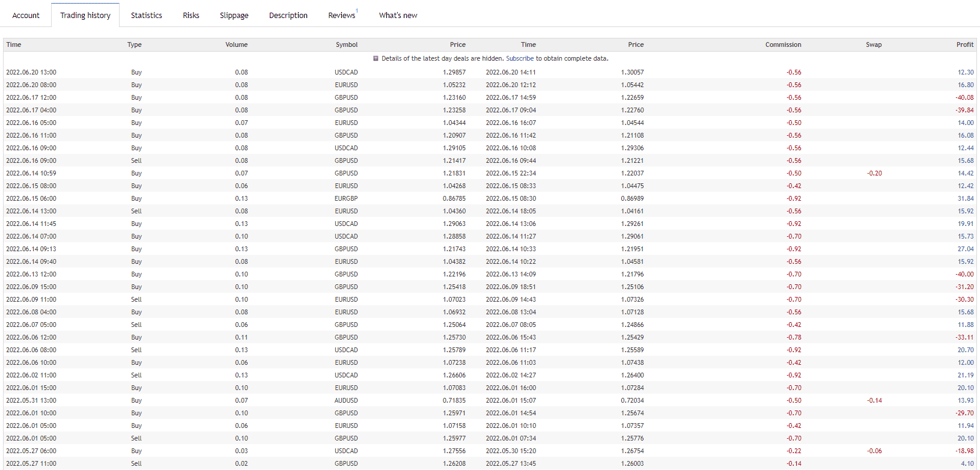980x470 pixels.
Task: Click swap value -0.14
Action: pos(874,400)
